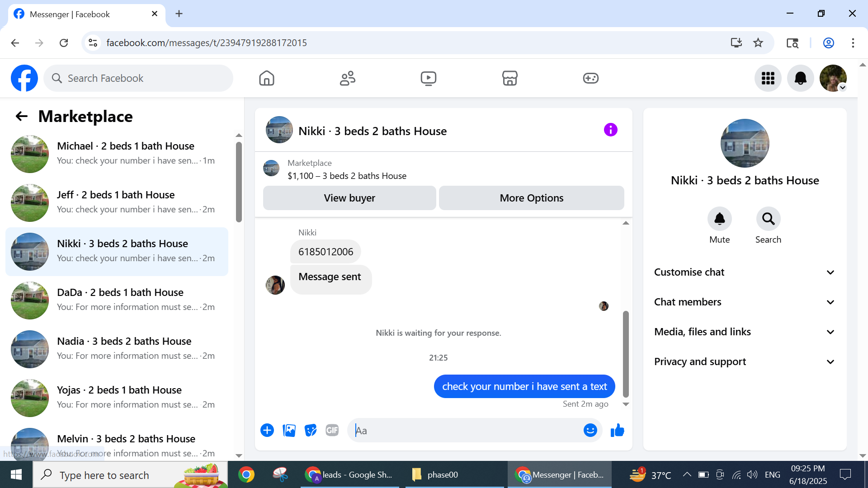Viewport: 868px width, 488px height.
Task: Reload the Messenger page
Action: pos(64,43)
